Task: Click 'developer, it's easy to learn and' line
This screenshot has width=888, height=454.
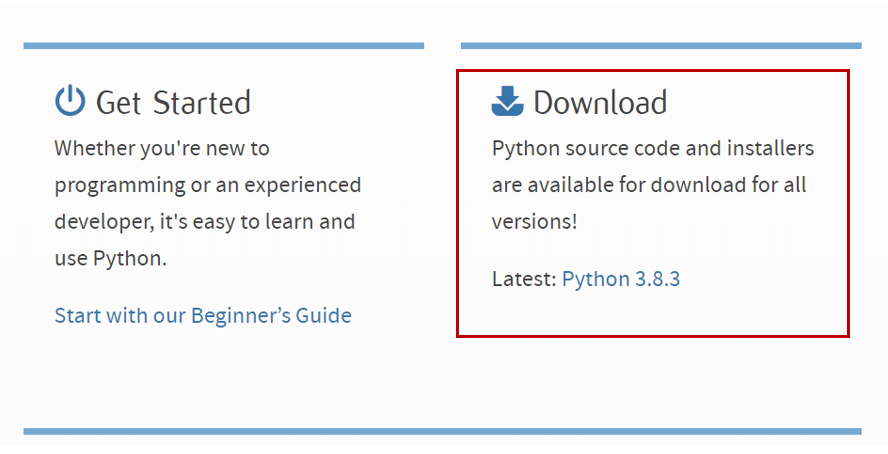Action: pos(204,222)
